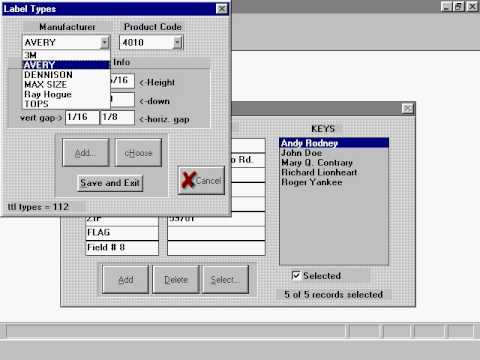Select Ray Hogue list entry

(66, 94)
